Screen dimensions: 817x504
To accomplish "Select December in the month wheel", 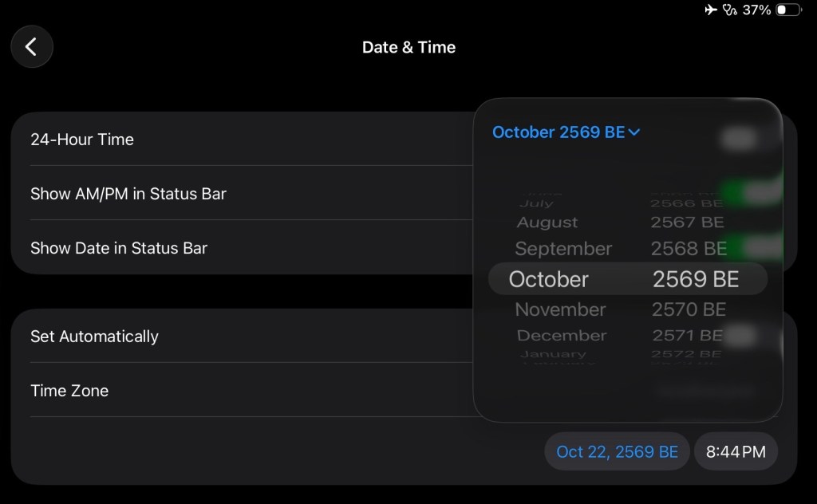I will point(562,336).
